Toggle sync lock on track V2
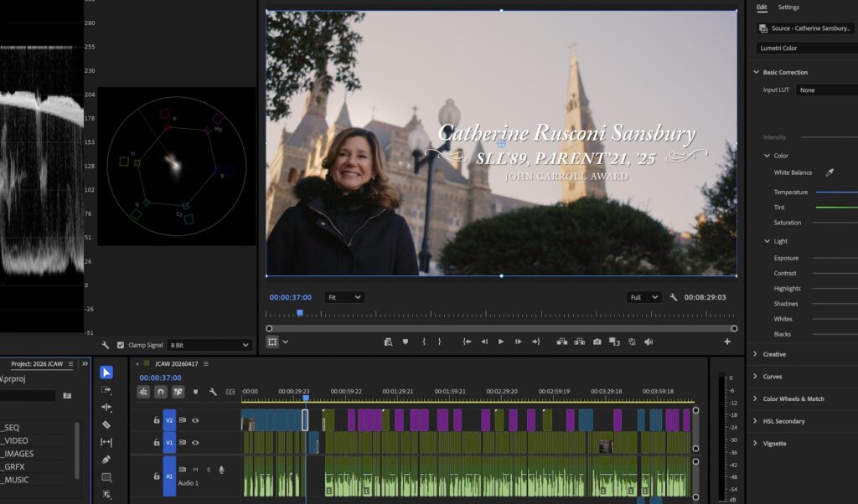 click(182, 420)
